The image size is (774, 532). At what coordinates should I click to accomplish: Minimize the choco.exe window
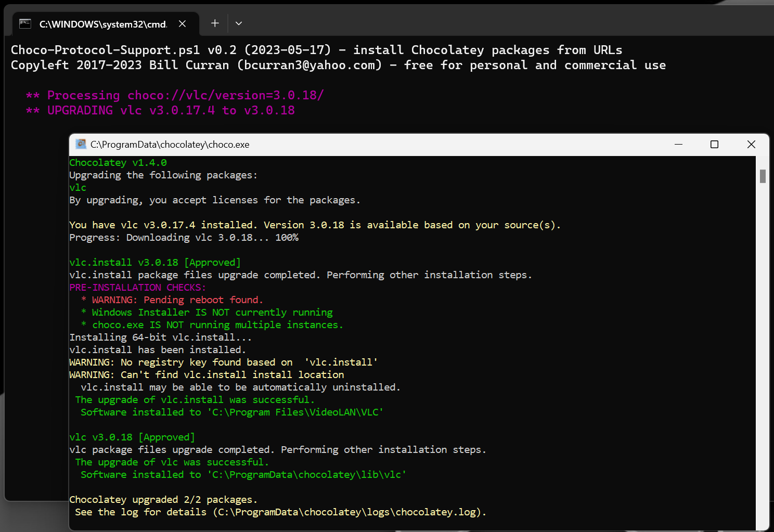click(x=678, y=144)
